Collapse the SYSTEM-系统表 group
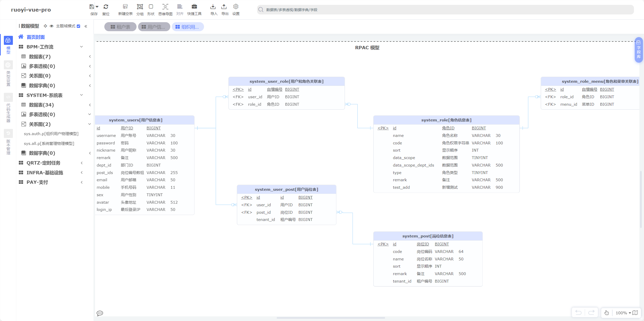The width and height of the screenshot is (644, 321). (81, 95)
